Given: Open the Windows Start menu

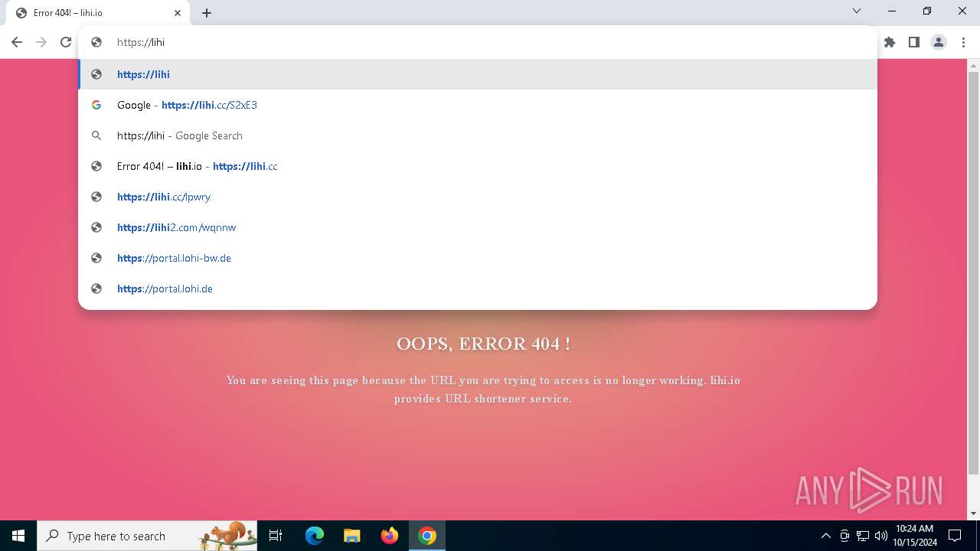Looking at the screenshot, I should [18, 536].
